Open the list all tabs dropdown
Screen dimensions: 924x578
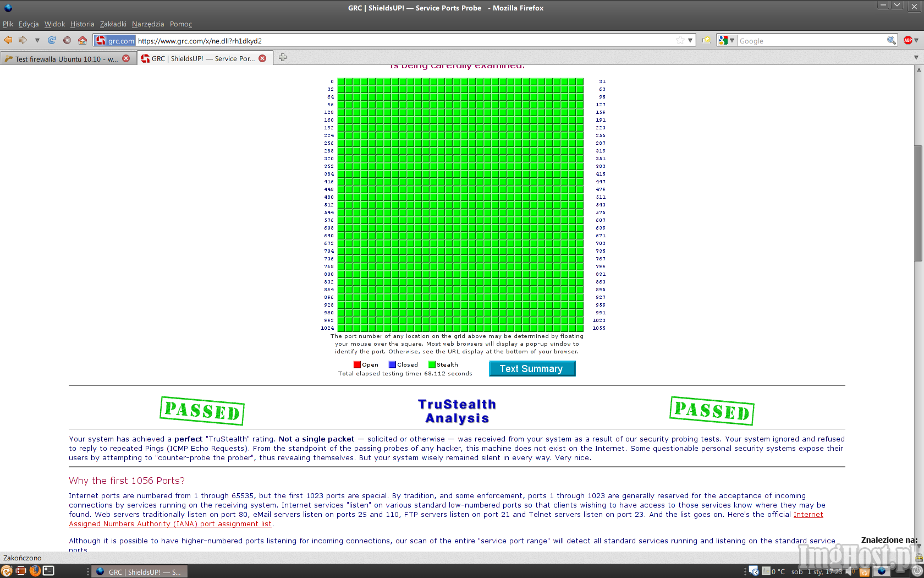916,57
